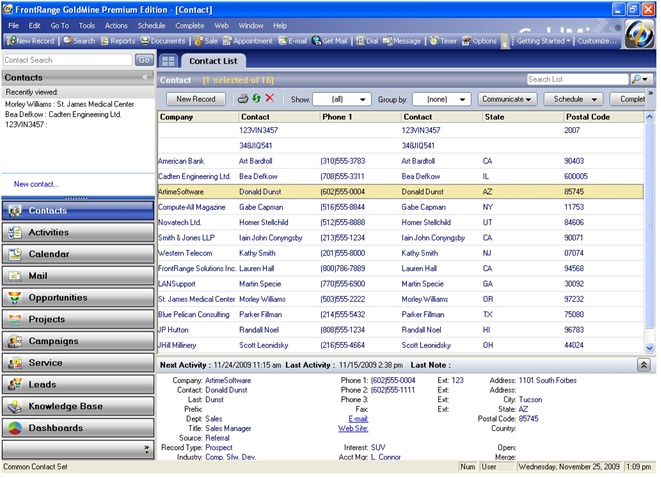Click the Appointment toolbar icon
Screen dimensions: 661x478
click(x=246, y=41)
